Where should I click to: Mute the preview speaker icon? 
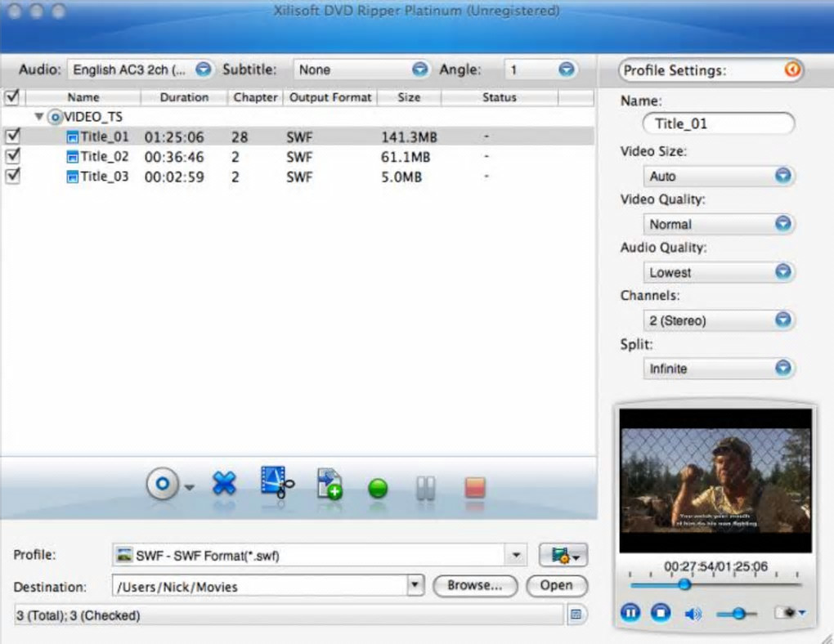[x=693, y=615]
